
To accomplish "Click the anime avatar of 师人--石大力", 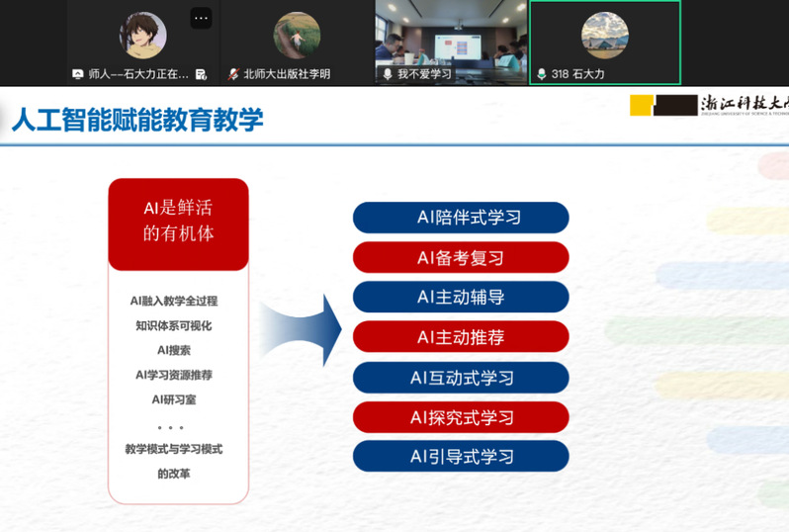I will (142, 36).
